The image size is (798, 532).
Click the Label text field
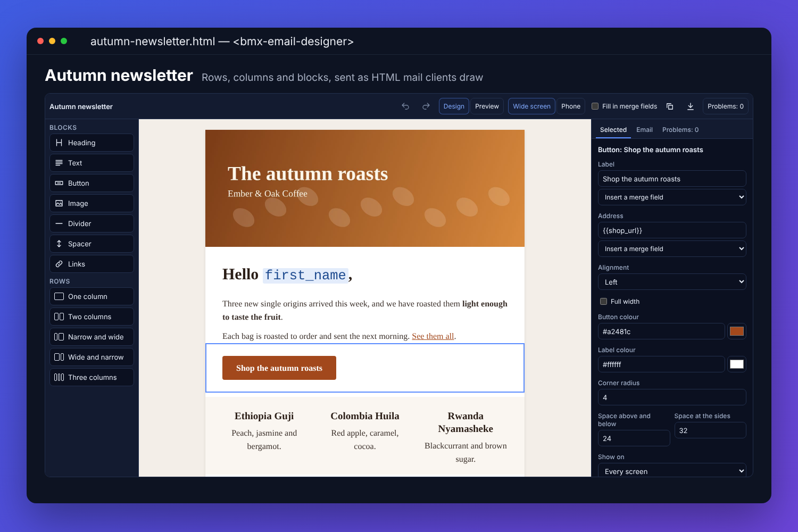pyautogui.click(x=672, y=179)
